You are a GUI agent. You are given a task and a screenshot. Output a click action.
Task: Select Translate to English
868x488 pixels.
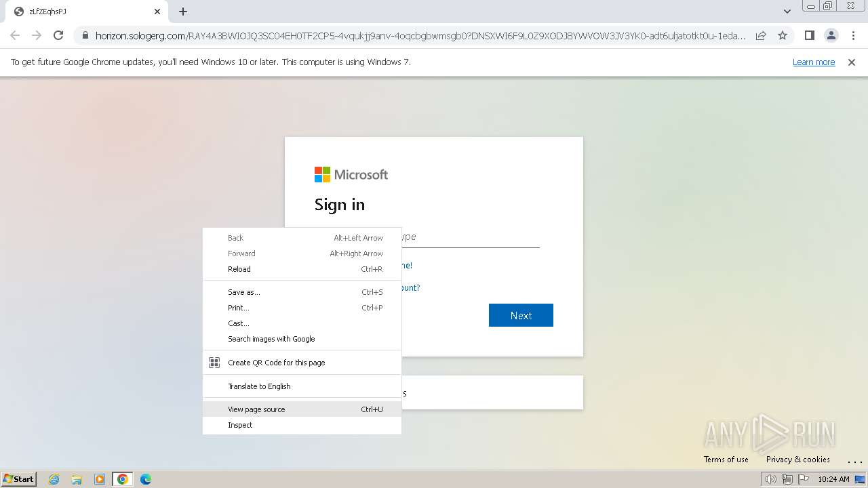coord(302,386)
